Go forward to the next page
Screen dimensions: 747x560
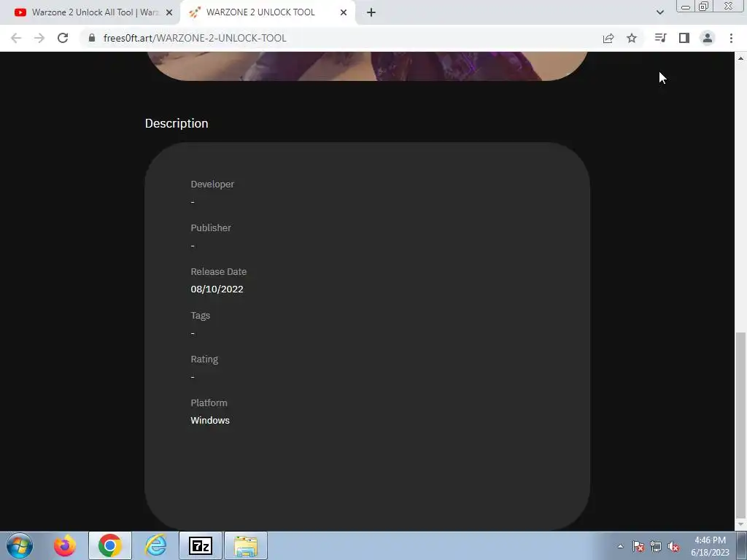[x=39, y=38]
